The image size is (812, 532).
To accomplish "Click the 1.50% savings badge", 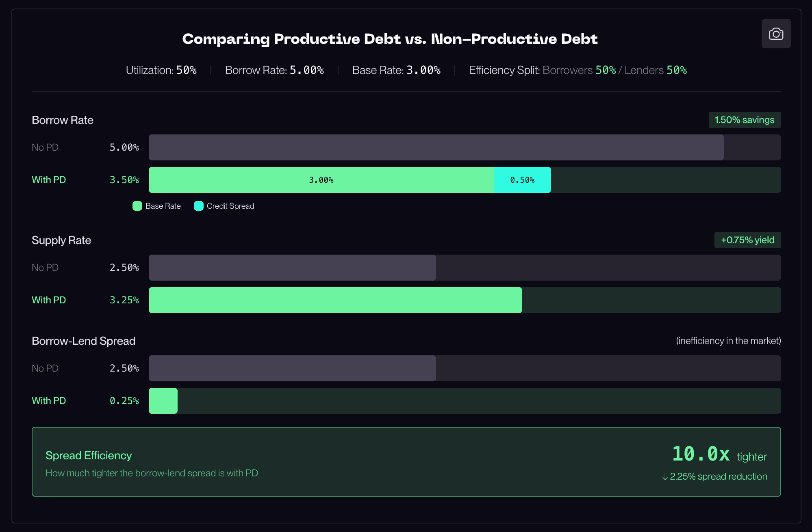I will tap(744, 120).
